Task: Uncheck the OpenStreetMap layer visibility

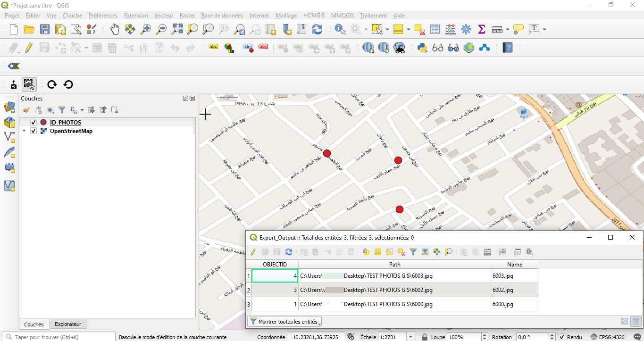Action: tap(33, 131)
